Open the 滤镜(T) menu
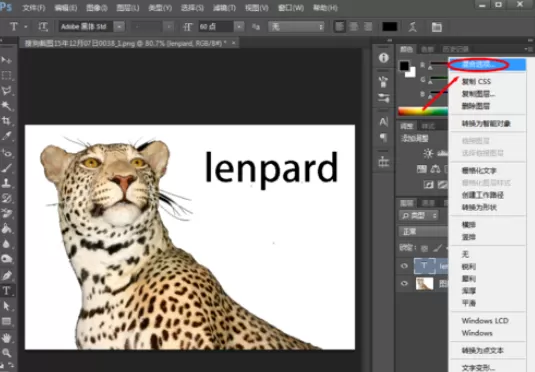The image size is (535, 372). (x=224, y=8)
